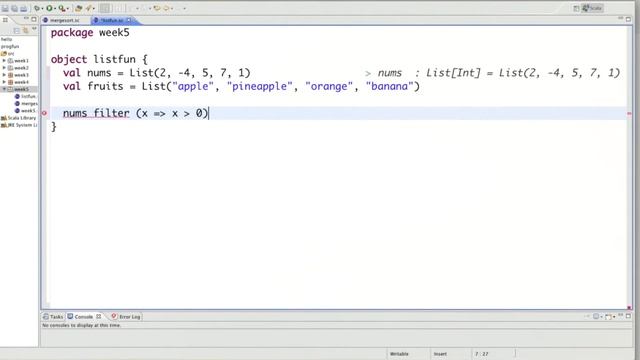Maximize the Package Explorer view
Viewport: 640px width, 360px height.
pos(34,19)
